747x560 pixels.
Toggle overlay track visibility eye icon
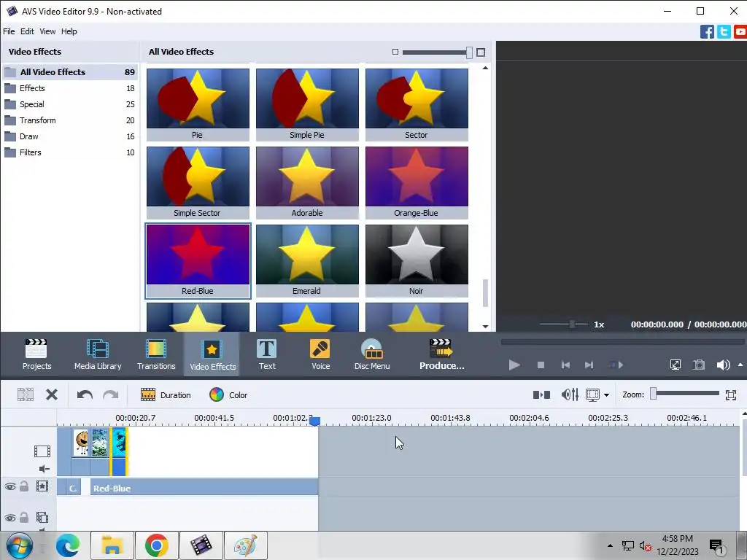(x=10, y=518)
